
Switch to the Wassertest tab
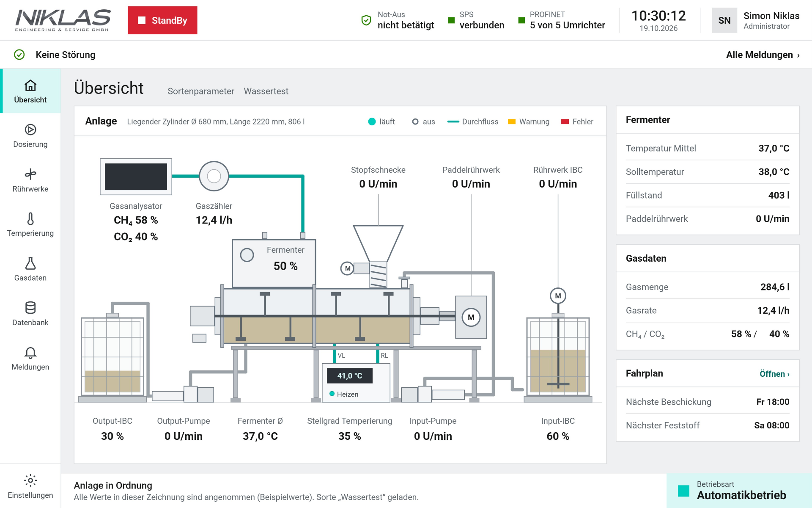tap(266, 91)
